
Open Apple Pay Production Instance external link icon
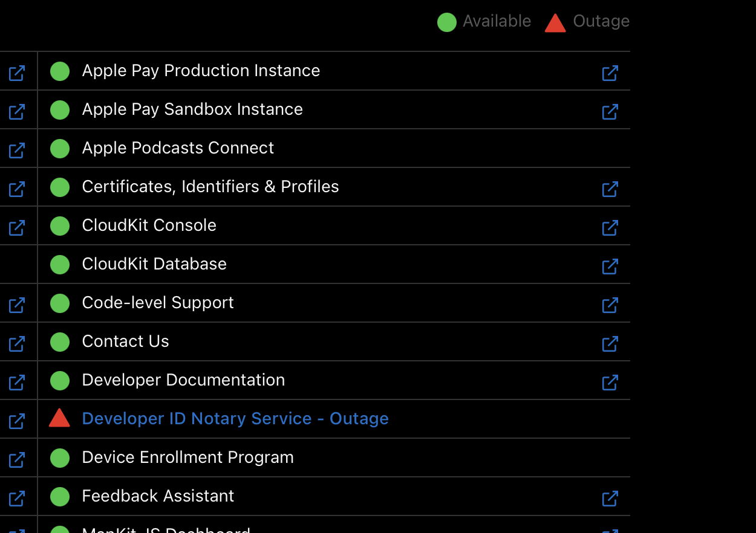[x=610, y=73]
